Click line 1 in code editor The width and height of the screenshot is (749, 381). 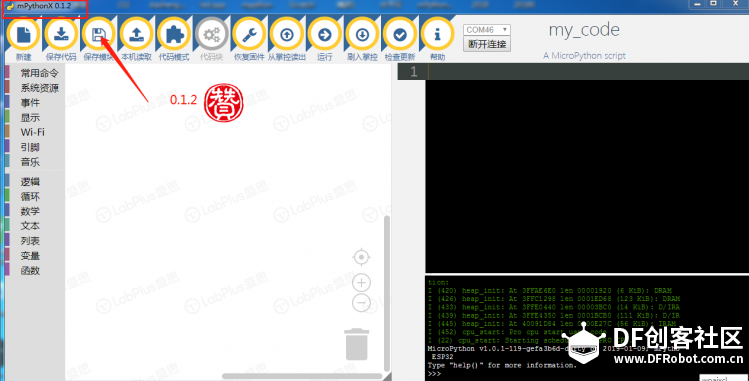coord(573,72)
